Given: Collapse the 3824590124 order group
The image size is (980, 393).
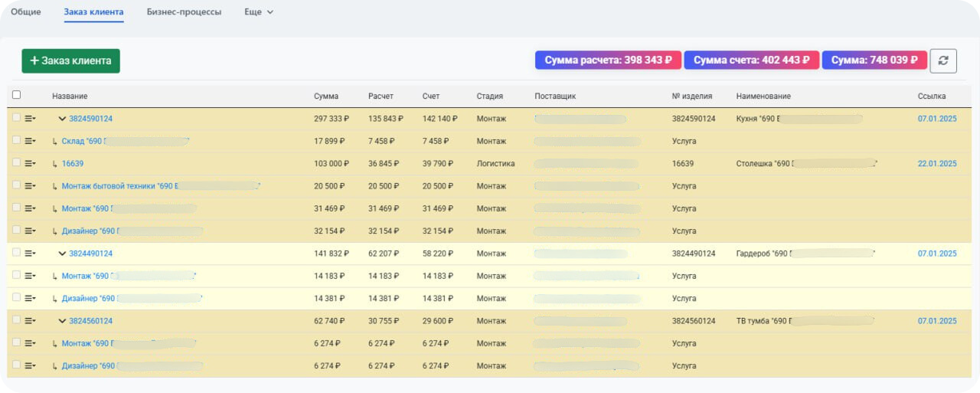Looking at the screenshot, I should [x=62, y=119].
